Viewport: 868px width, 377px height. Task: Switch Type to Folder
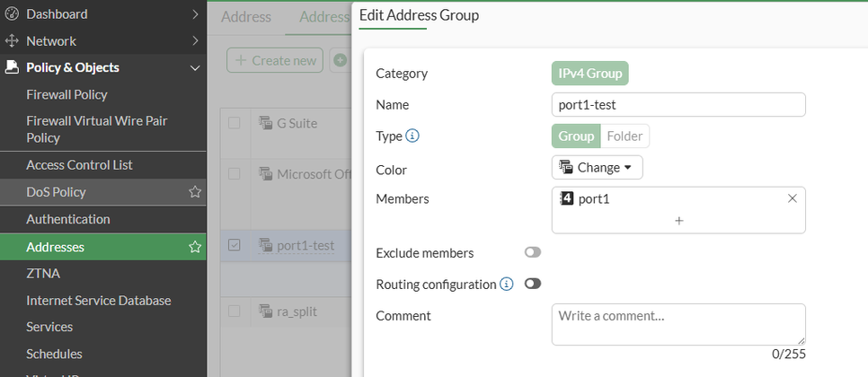point(624,136)
